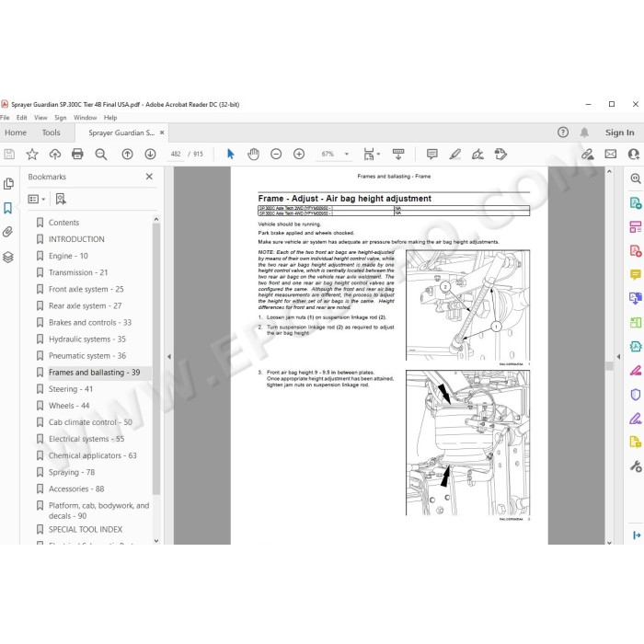
Task: Click the upload to cloud icon
Action: (54, 154)
